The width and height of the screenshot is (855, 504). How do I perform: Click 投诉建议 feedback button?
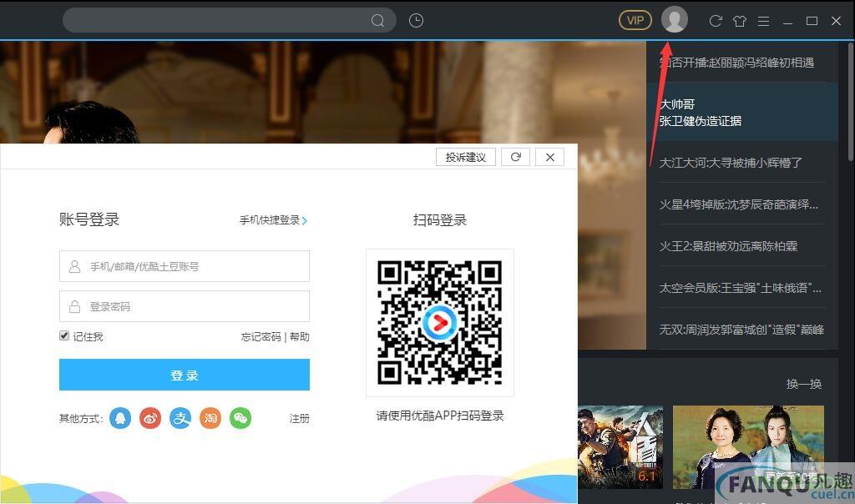[x=466, y=157]
